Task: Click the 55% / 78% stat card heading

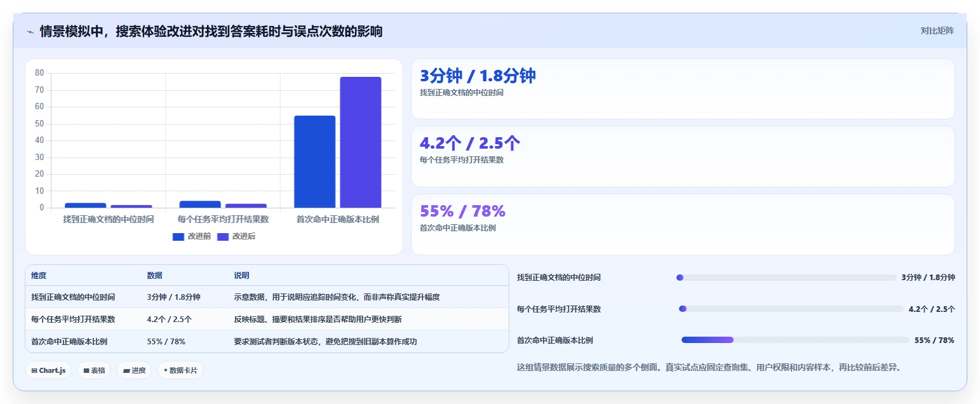Action: tap(462, 211)
